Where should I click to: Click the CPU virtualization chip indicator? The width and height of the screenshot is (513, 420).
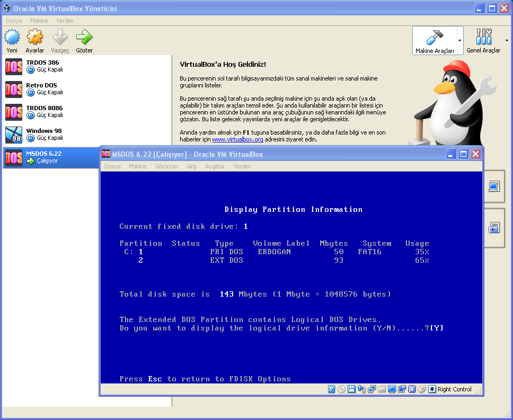pyautogui.click(x=412, y=389)
